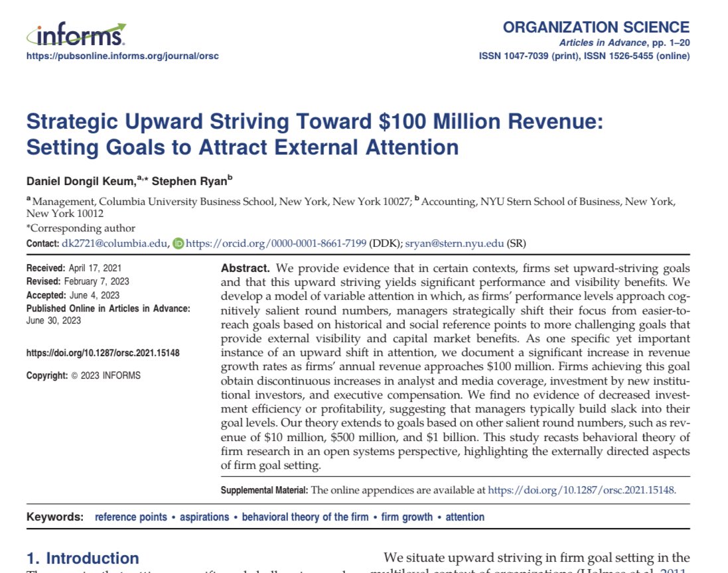728x573 pixels.
Task: Click author name Stephen Ryan
Action: 189,182
